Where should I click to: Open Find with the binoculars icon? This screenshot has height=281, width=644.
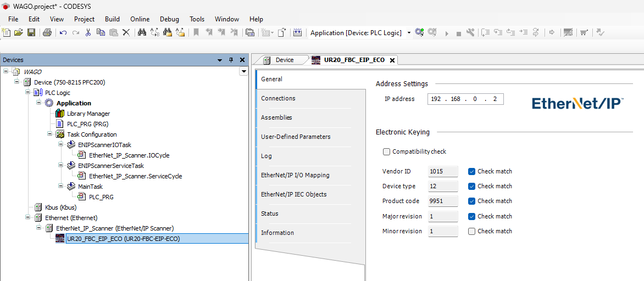pyautogui.click(x=142, y=32)
